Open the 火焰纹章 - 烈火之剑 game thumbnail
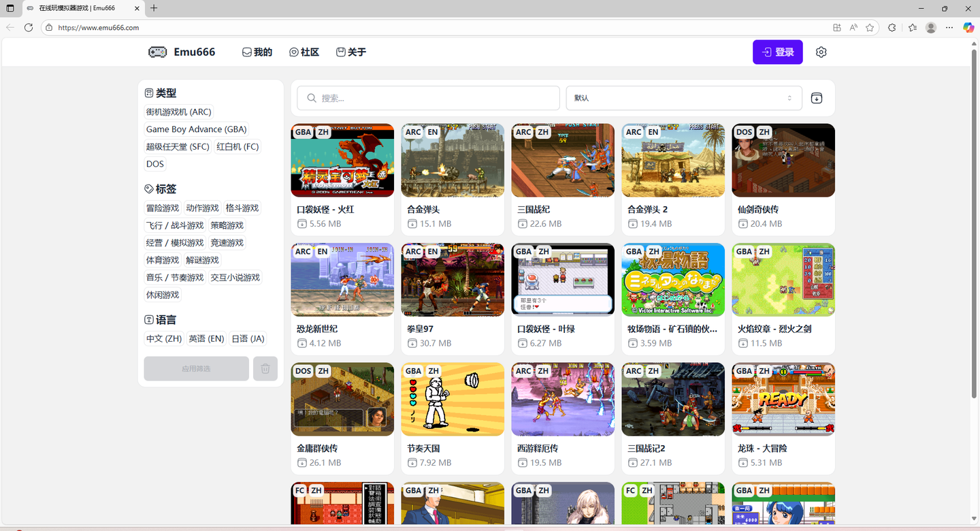 pos(783,280)
